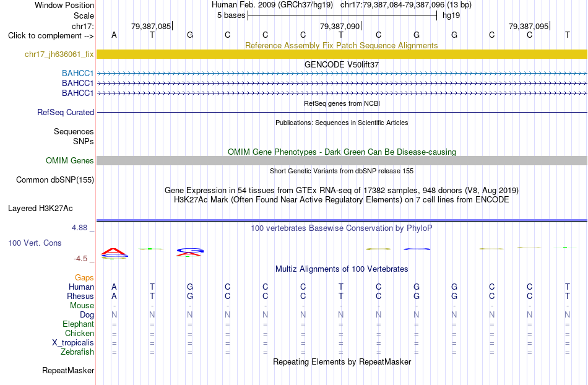This screenshot has width=588, height=385.
Task: Click the RefSeq Curated intron line
Action: click(x=342, y=112)
